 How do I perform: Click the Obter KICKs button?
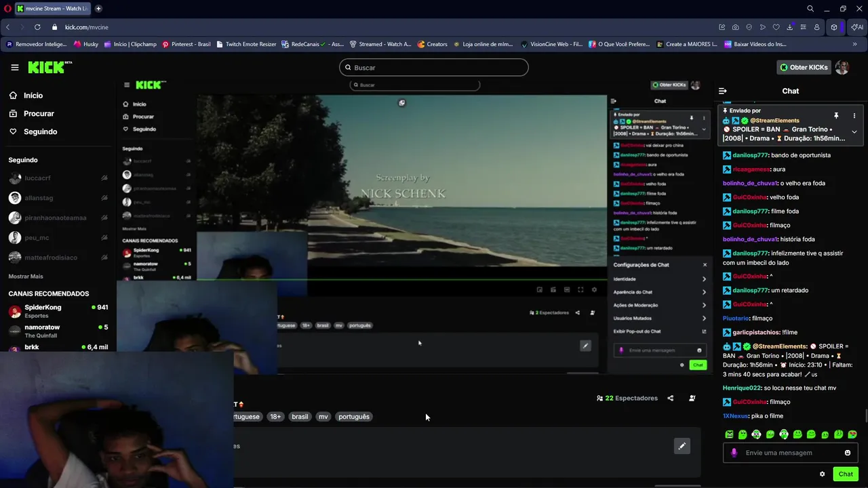(x=804, y=67)
